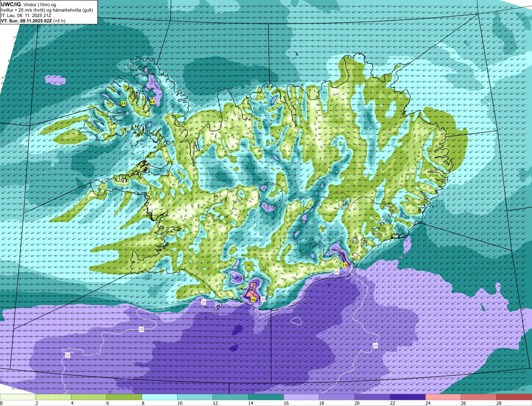
Task: Select the 8–10 m/s bright cyan legend swatch
Action: [160, 397]
